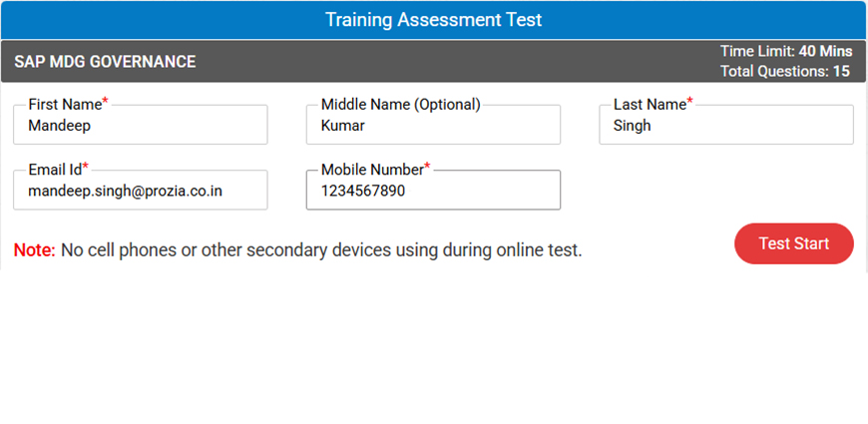Screen dimensions: 868x424
Task: Click the red asterisk after Last Name
Action: pos(689,103)
